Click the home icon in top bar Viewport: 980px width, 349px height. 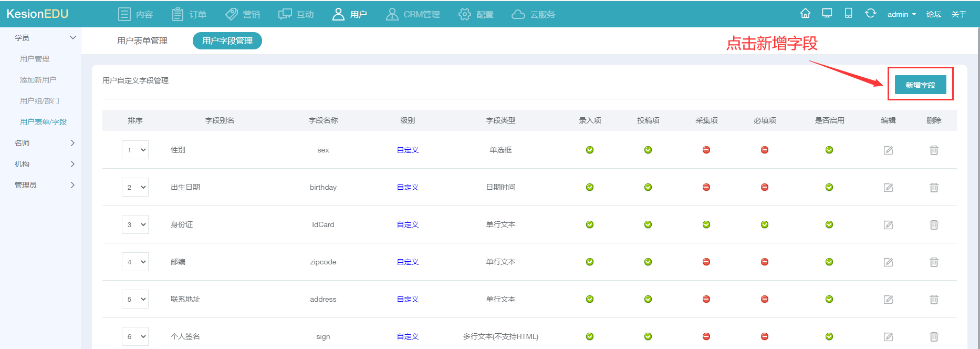[805, 14]
